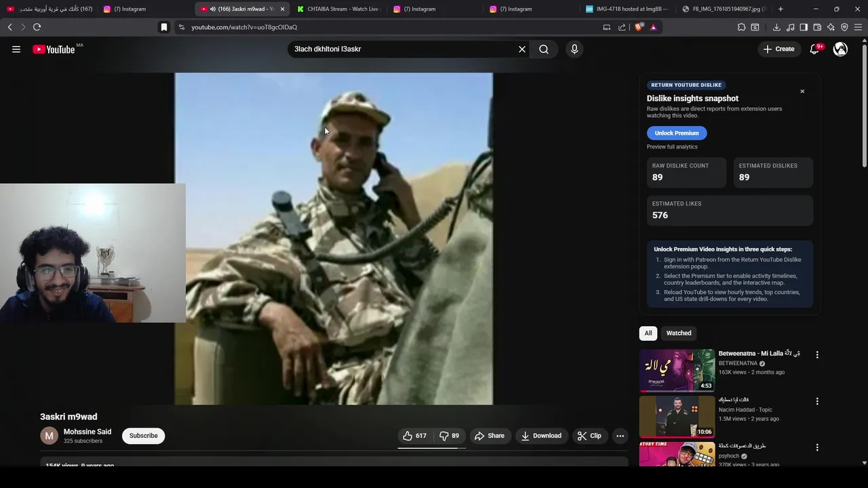Viewport: 868px width, 488px height.
Task: Download the video
Action: click(x=541, y=436)
